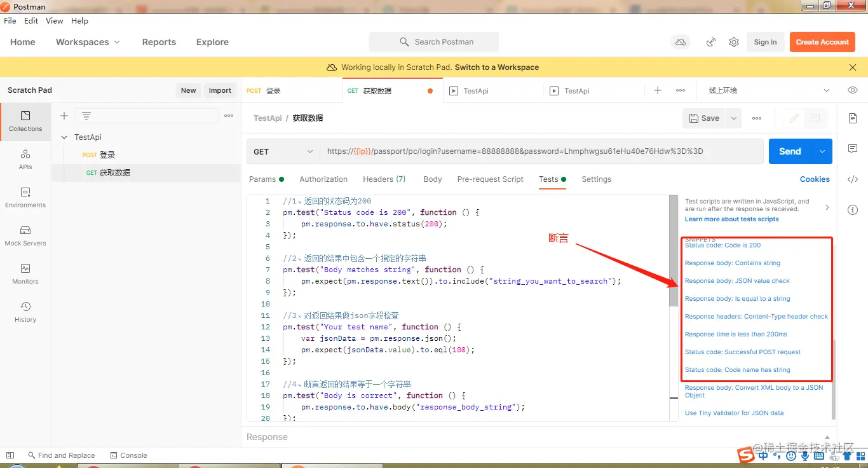Image resolution: width=868 pixels, height=468 pixels.
Task: Open the collections sidebar more options
Action: pyautogui.click(x=229, y=116)
